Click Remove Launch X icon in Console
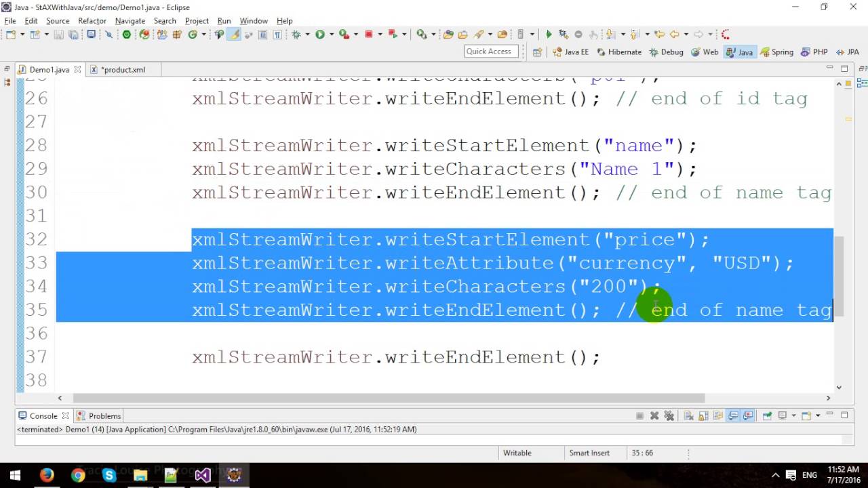This screenshot has width=868, height=488. (x=654, y=415)
